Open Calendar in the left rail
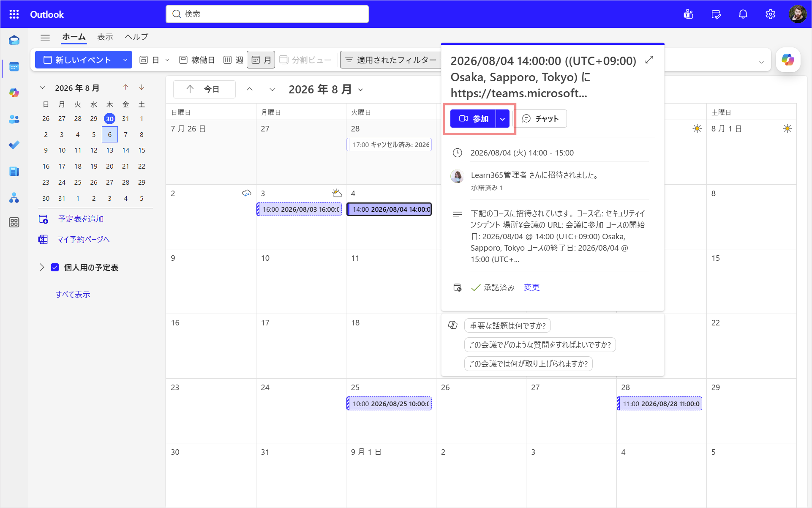This screenshot has width=812, height=508. (14, 67)
